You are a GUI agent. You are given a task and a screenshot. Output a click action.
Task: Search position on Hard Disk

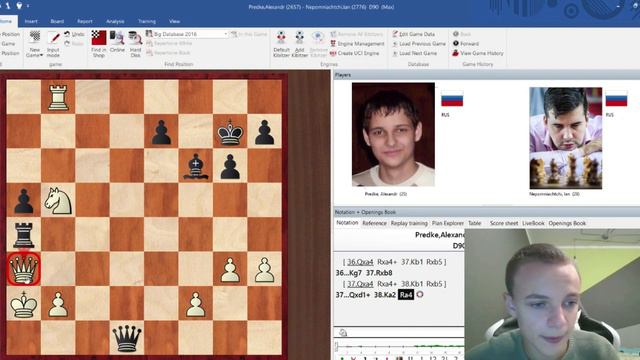click(135, 44)
